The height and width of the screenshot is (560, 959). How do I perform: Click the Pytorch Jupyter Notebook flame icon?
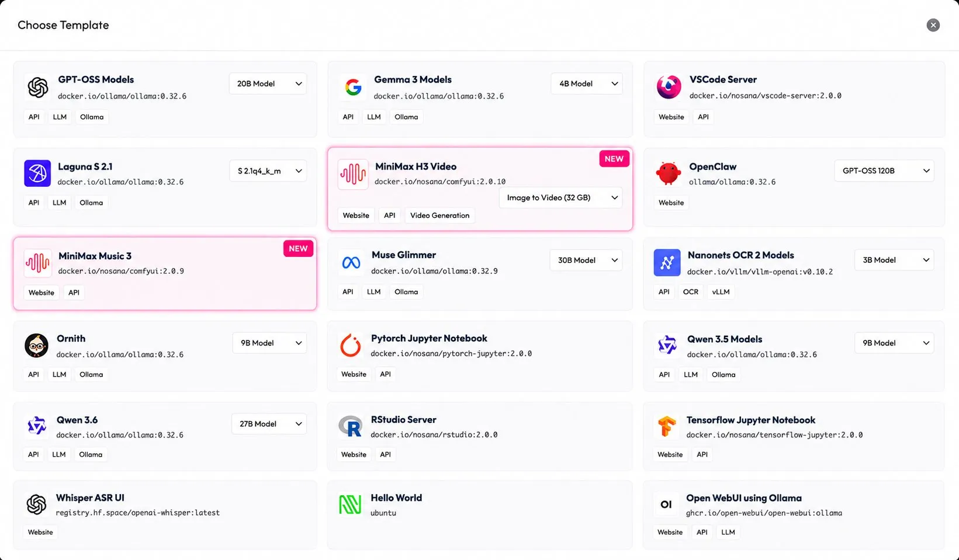pyautogui.click(x=351, y=345)
